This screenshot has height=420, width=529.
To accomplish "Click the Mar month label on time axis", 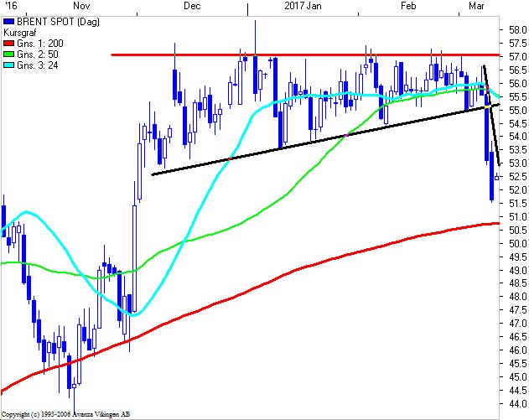I will coord(476,6).
